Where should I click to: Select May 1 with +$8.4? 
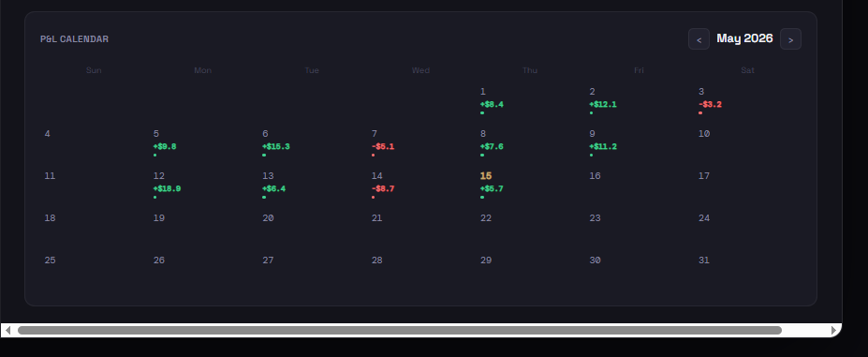[530, 102]
